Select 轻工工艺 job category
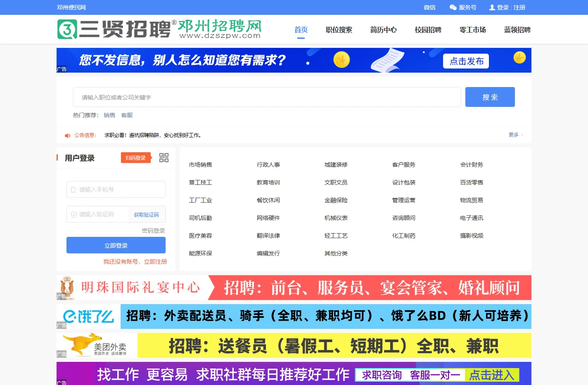The image size is (588, 385). 336,236
